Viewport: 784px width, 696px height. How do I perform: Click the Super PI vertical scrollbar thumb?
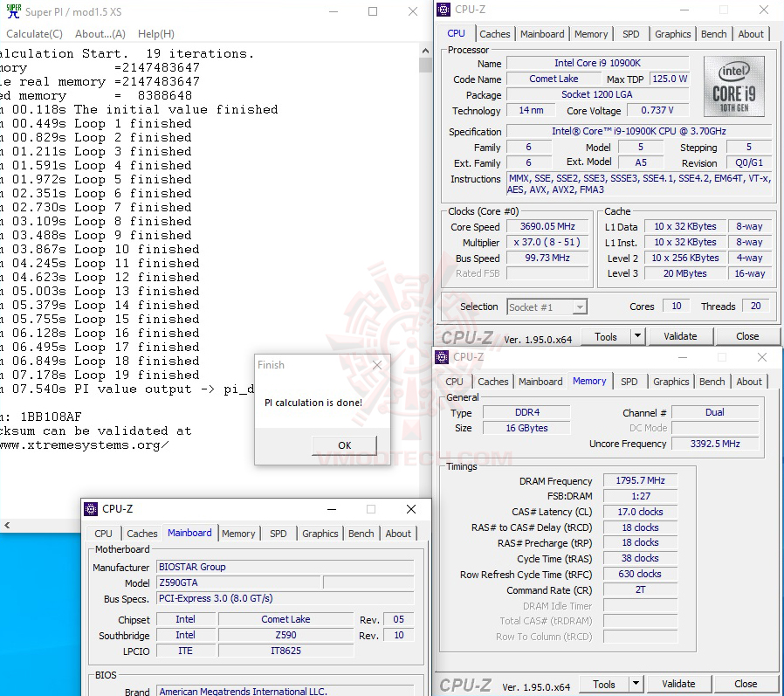425,65
